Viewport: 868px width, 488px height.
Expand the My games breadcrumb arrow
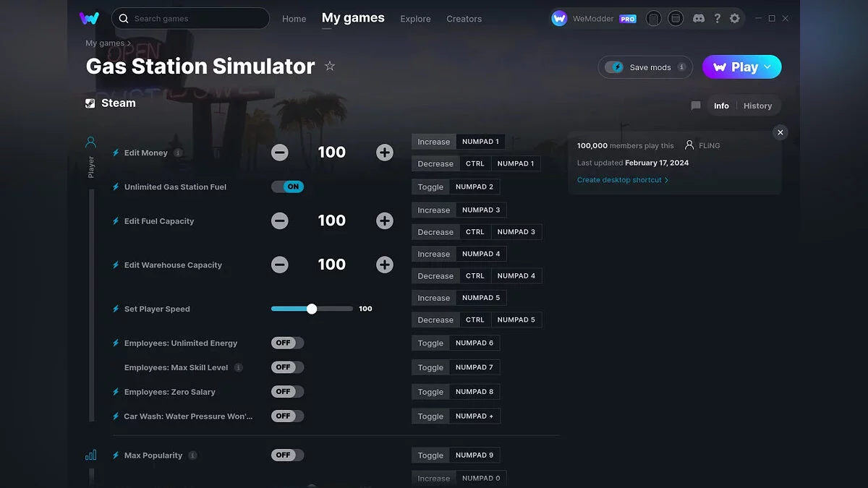pos(129,43)
